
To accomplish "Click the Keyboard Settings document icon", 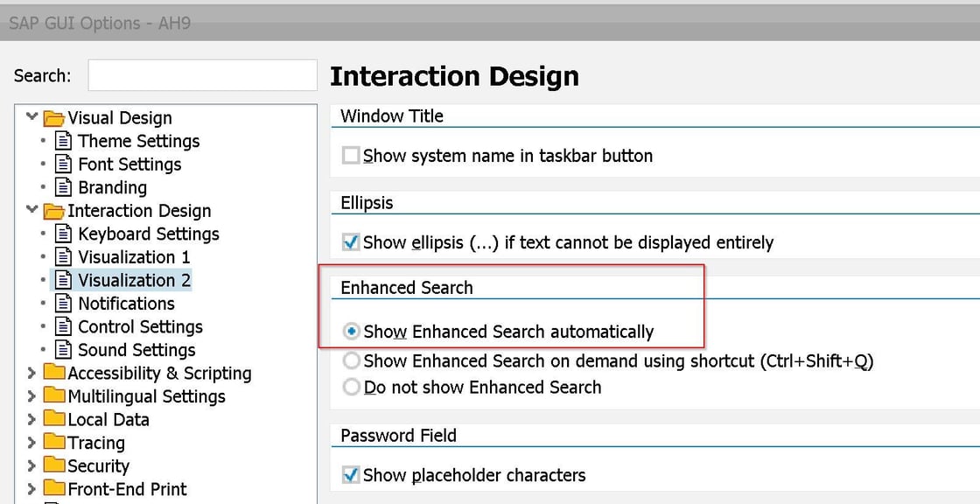I will (65, 234).
